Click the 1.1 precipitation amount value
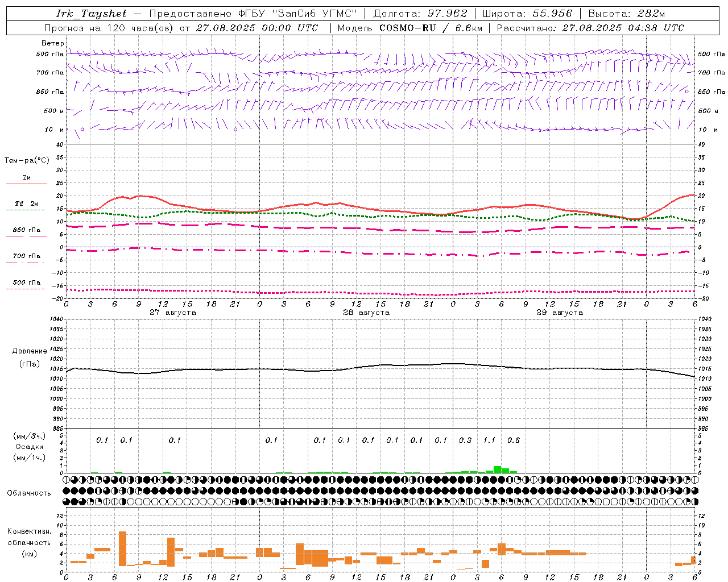 coord(489,440)
